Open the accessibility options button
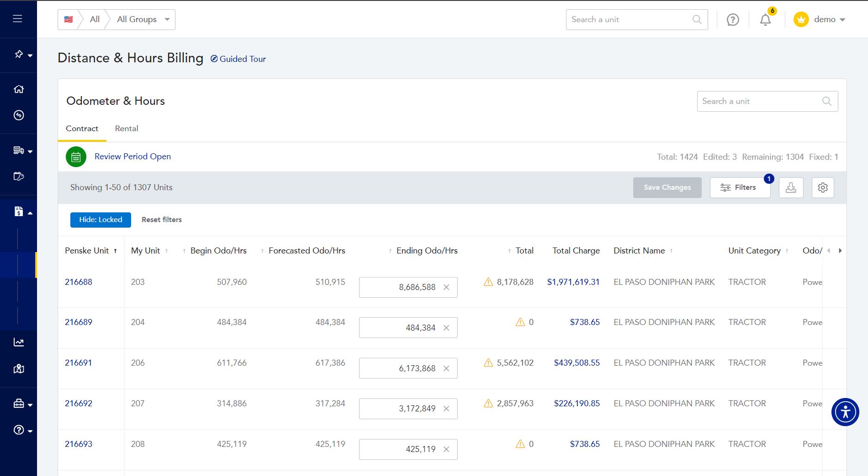 (845, 412)
